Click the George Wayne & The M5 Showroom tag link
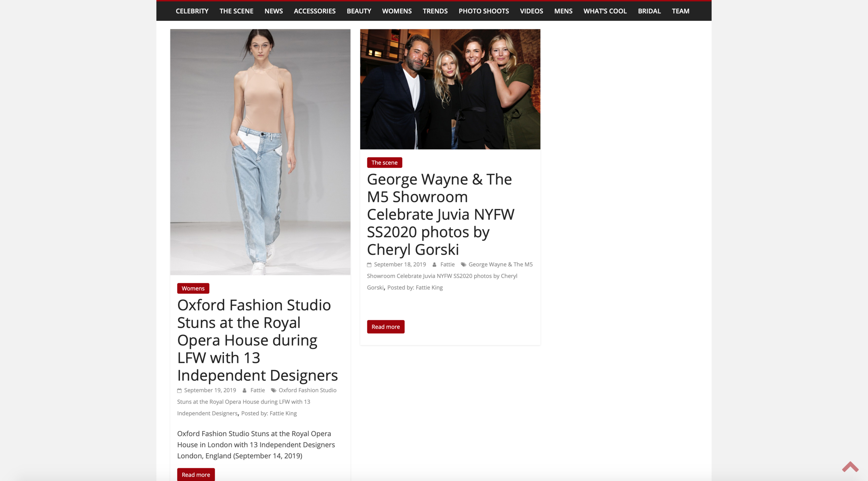Image resolution: width=868 pixels, height=481 pixels. [x=450, y=276]
